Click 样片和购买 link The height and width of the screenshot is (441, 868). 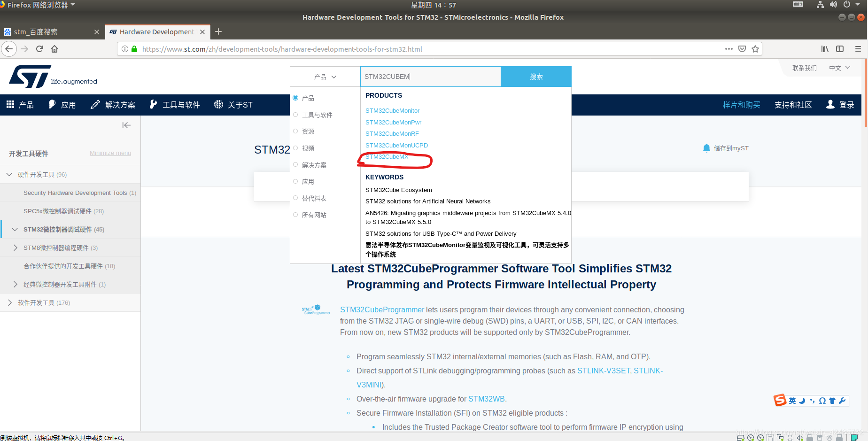tap(742, 105)
